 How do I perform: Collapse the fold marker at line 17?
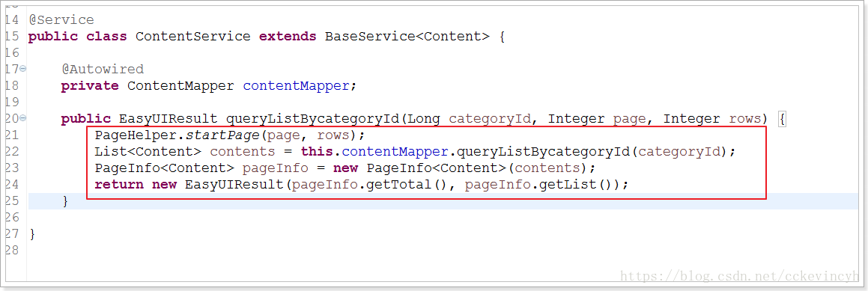point(22,69)
